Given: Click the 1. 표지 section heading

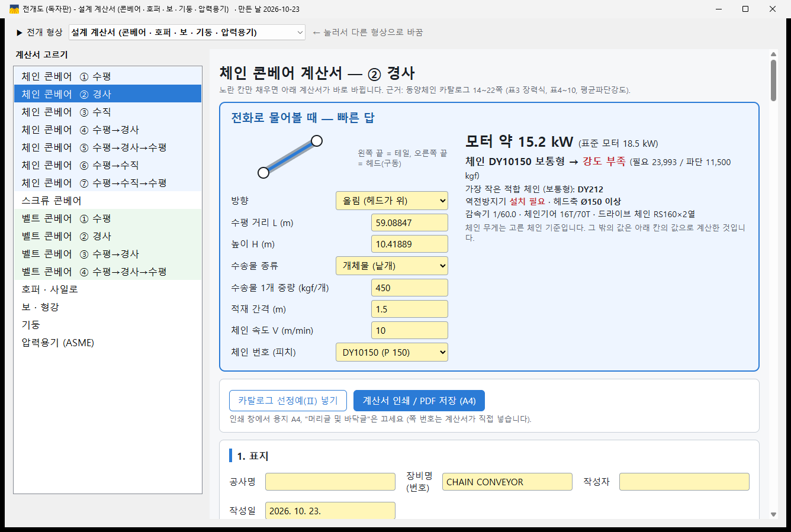Looking at the screenshot, I should (x=253, y=456).
